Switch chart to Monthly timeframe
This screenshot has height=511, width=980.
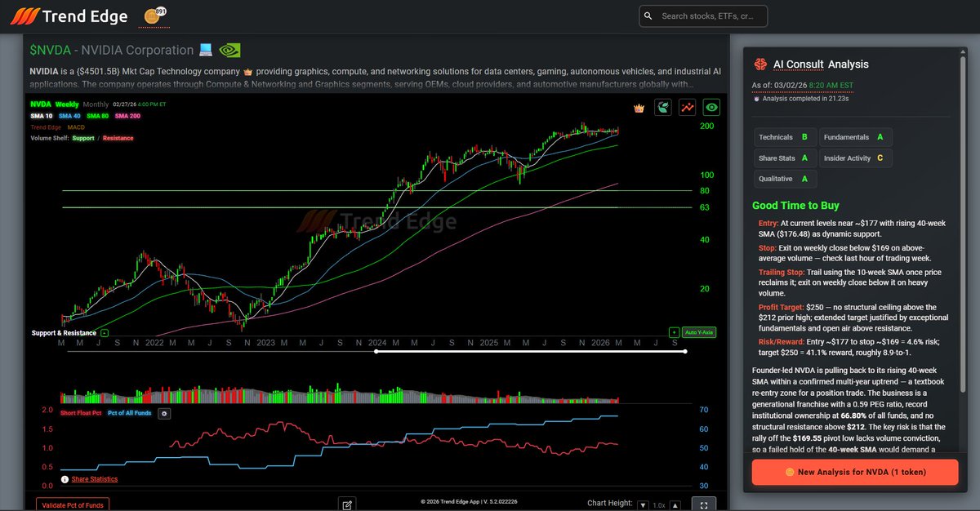coord(96,104)
